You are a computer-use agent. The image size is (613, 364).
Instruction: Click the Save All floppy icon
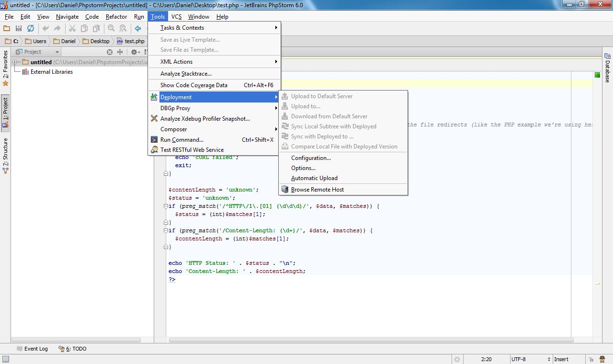tap(19, 29)
